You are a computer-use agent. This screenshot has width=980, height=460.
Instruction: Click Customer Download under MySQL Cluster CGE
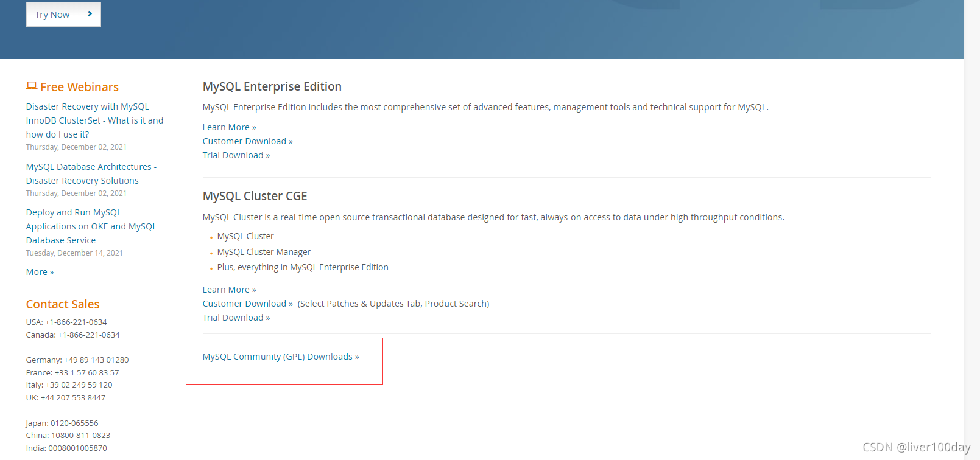pos(247,304)
